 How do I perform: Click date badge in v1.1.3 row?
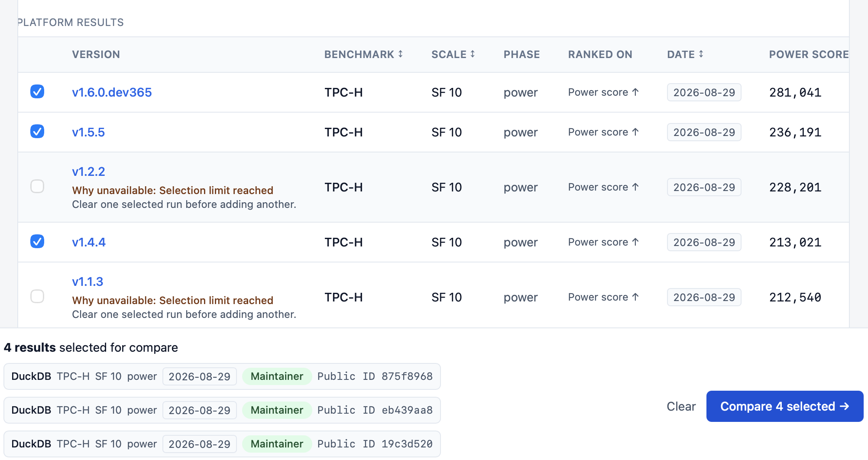[x=704, y=297]
